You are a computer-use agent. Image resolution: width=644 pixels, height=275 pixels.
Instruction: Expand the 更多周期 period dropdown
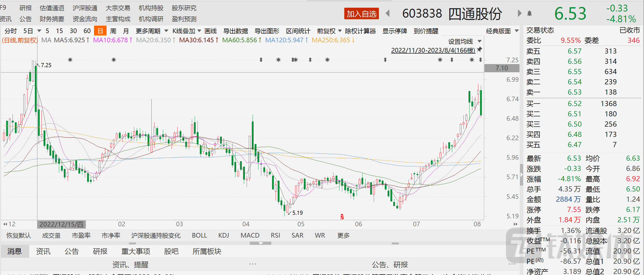(x=152, y=31)
